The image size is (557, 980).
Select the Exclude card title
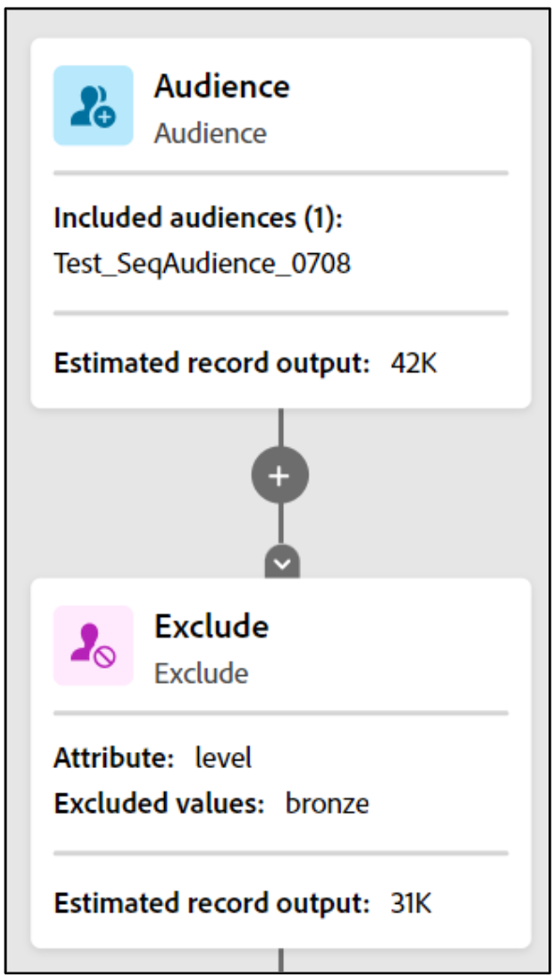tap(211, 626)
